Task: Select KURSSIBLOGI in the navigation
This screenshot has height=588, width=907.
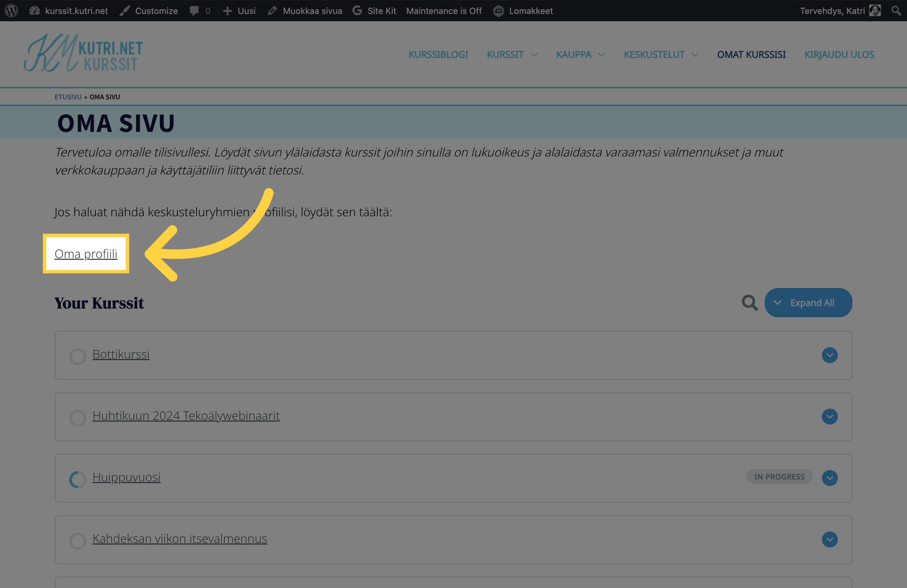Action: 438,54
